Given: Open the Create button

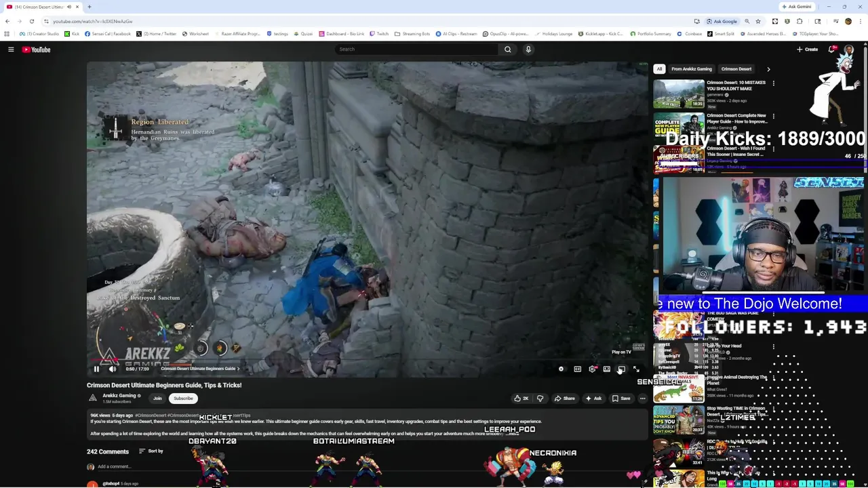Looking at the screenshot, I should [x=807, y=49].
